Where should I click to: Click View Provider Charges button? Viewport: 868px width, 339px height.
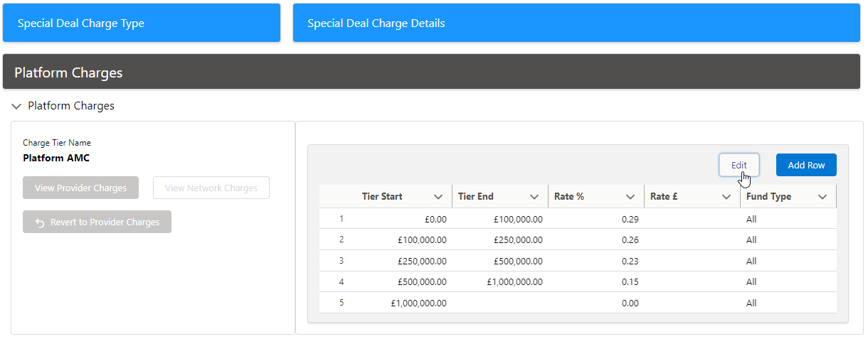point(80,188)
